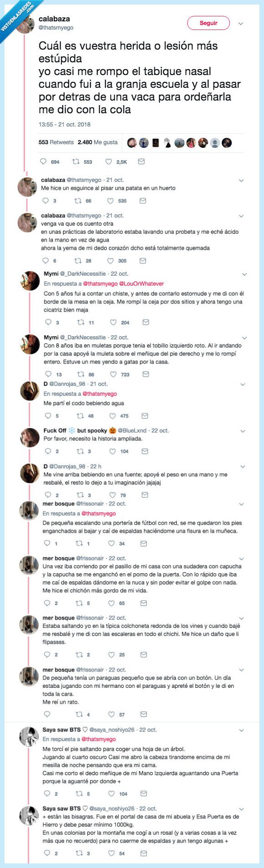This screenshot has width=264, height=868.
Task: Open the dropdown next to the Seguir button
Action: 240,23
